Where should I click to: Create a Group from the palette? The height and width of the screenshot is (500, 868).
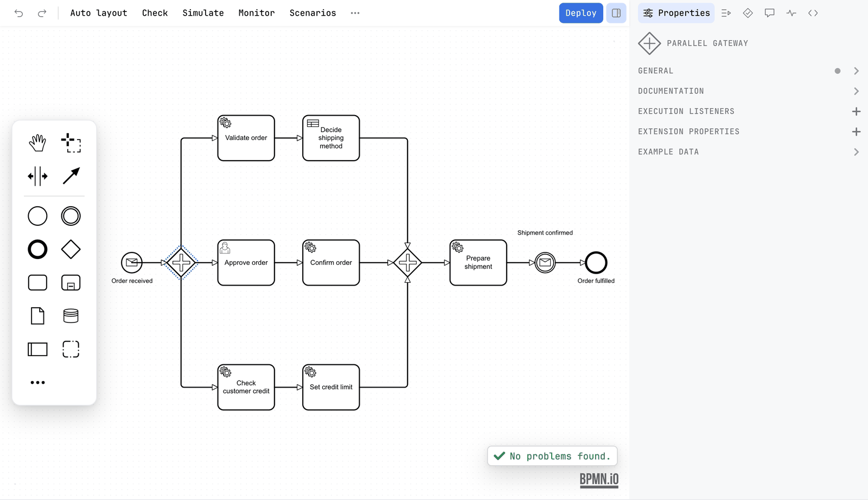(71, 349)
